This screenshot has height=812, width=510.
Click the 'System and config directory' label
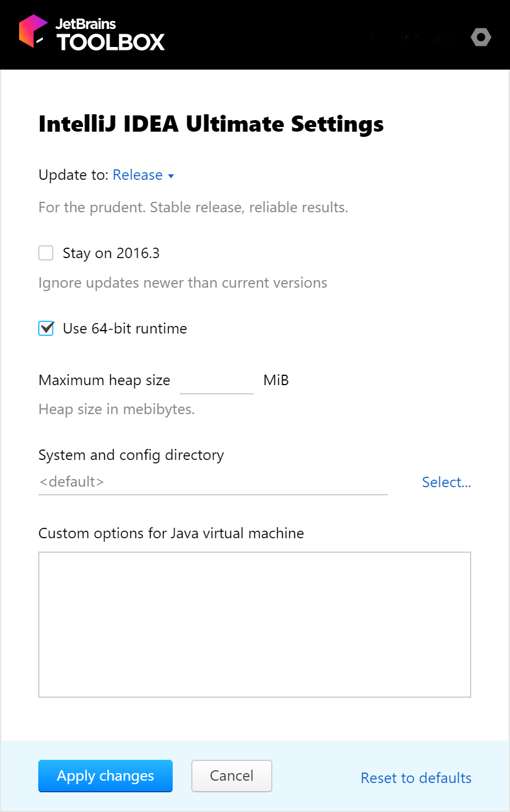(x=131, y=455)
